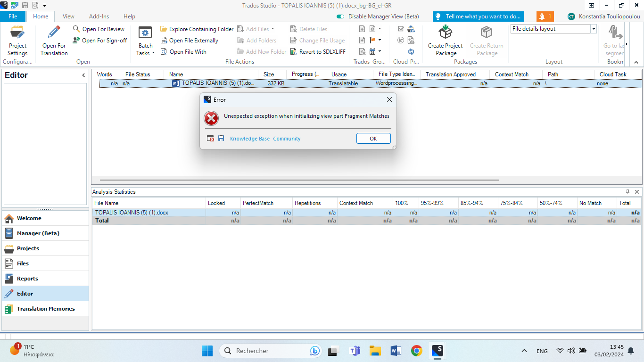Switch to the Projects view

click(x=45, y=248)
